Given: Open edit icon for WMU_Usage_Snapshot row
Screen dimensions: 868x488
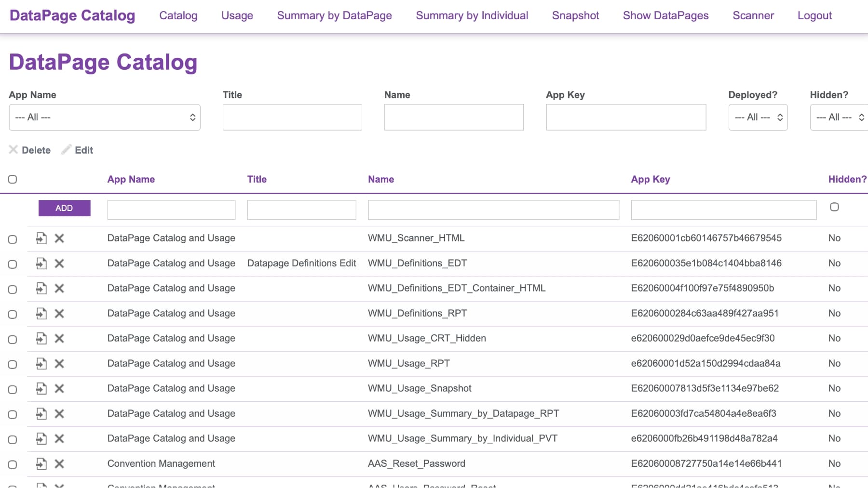Looking at the screenshot, I should [41, 388].
